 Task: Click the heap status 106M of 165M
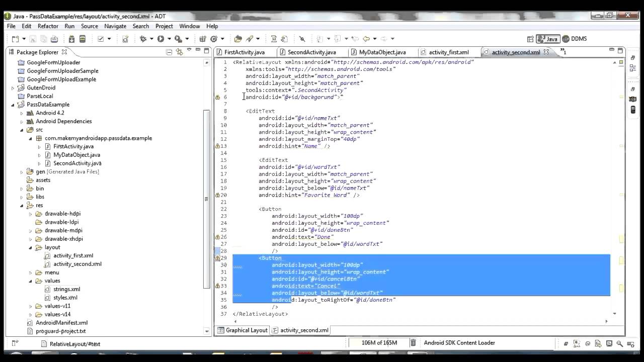[x=379, y=343]
